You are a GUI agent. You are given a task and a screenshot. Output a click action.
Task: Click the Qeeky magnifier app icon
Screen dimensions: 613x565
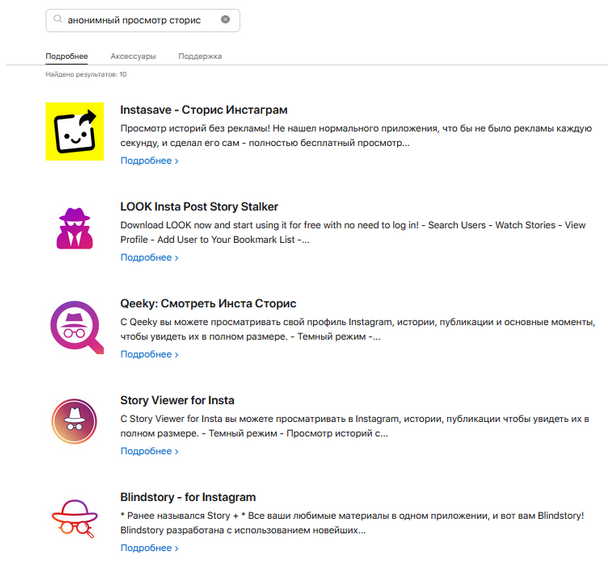75,325
